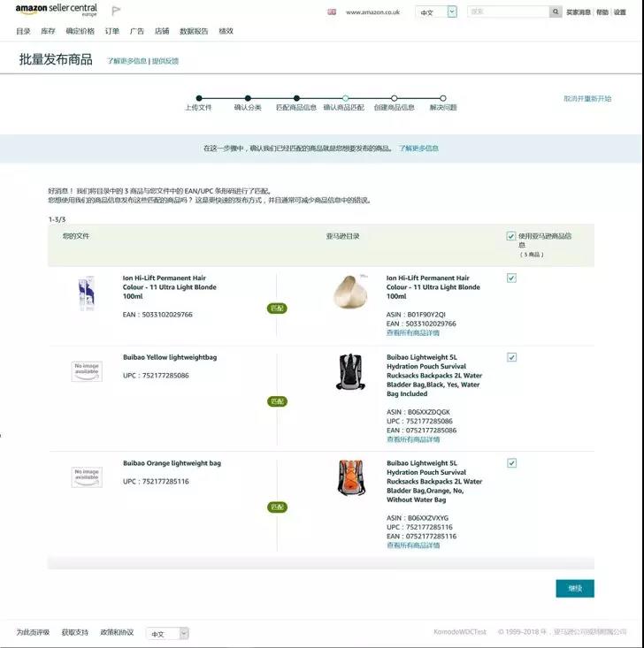Click the hair colour tube thumbnail

[87, 294]
